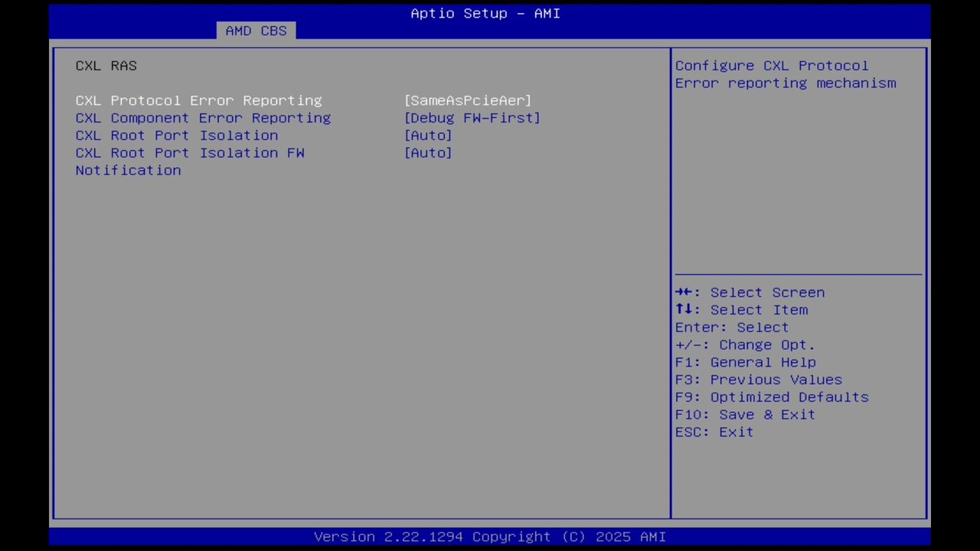This screenshot has height=551, width=980.
Task: Switch to the AMD CBS tab
Action: [256, 31]
